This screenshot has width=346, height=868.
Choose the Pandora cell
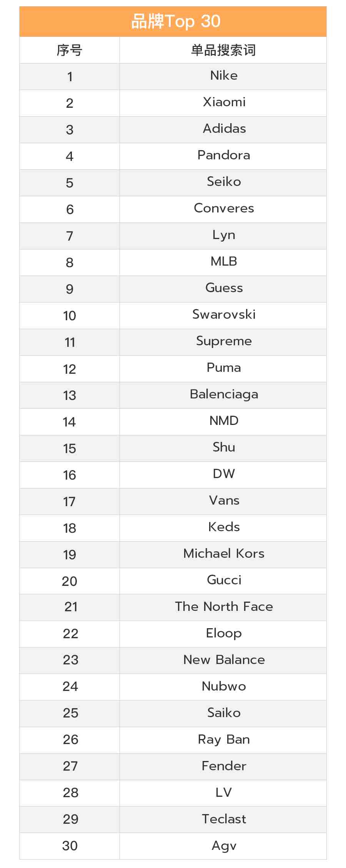pos(224,155)
